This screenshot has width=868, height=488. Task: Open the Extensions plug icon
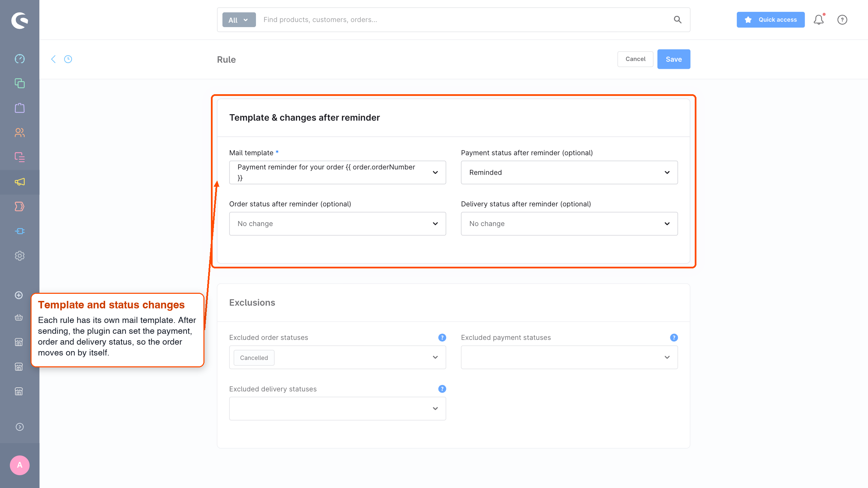pos(20,231)
